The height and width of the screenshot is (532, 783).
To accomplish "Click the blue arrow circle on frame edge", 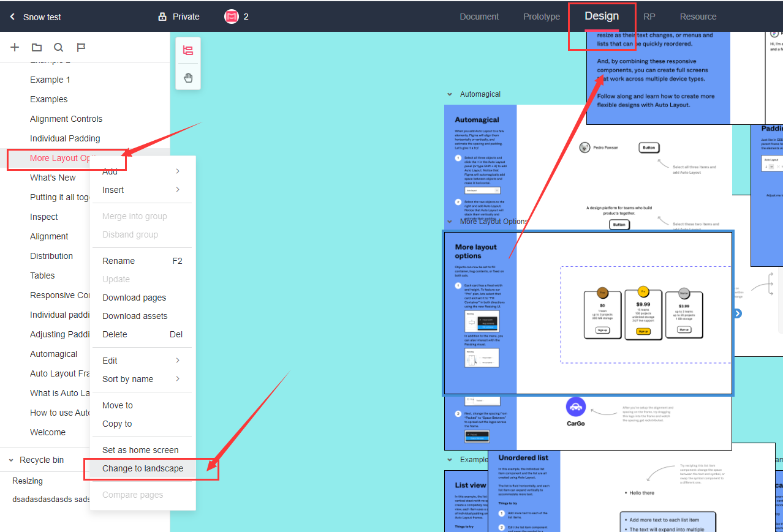I will click(x=738, y=313).
